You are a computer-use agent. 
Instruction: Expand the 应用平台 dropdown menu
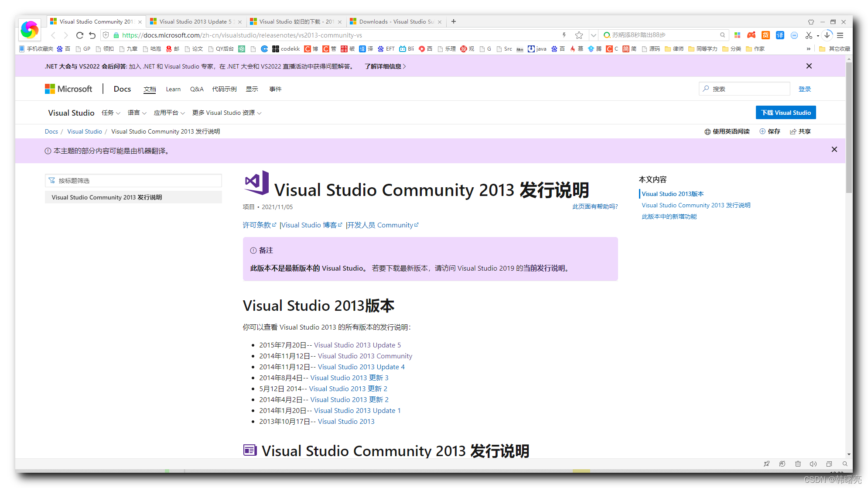[x=169, y=113]
